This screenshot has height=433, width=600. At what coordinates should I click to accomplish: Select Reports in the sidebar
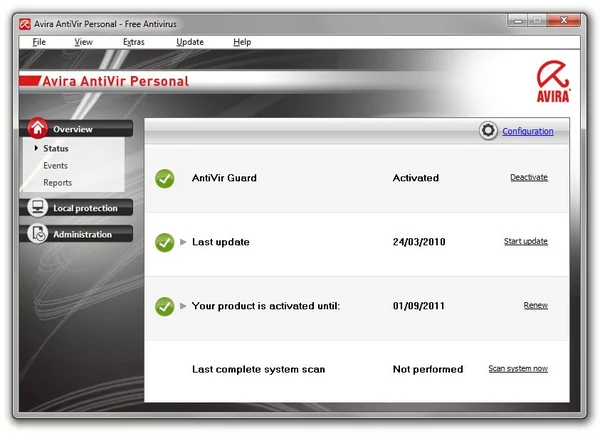point(57,183)
